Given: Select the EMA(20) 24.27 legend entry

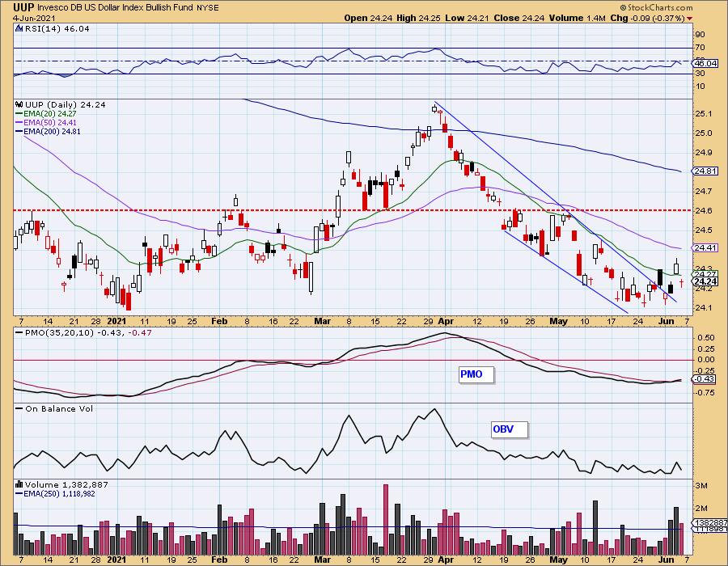Looking at the screenshot, I should [x=46, y=114].
